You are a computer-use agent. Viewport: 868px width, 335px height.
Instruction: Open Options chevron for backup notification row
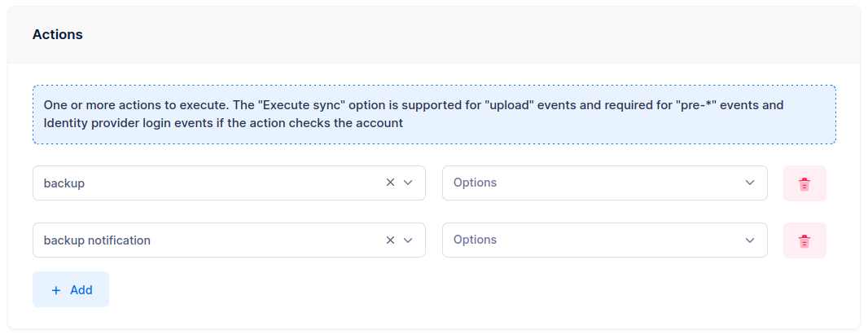pos(750,240)
